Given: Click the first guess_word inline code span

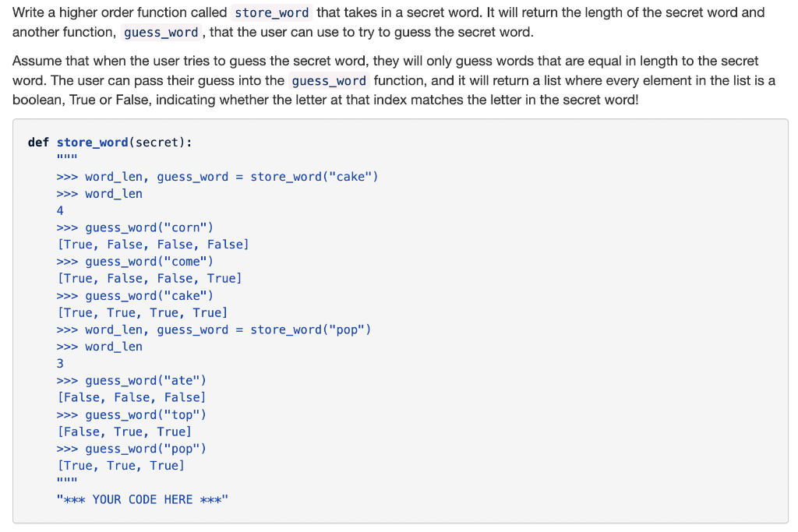Looking at the screenshot, I should point(161,33).
